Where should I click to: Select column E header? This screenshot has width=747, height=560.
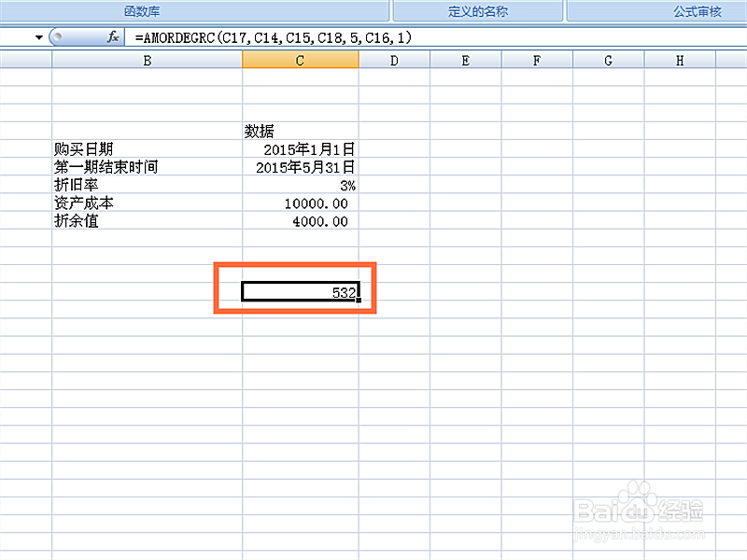pos(465,61)
